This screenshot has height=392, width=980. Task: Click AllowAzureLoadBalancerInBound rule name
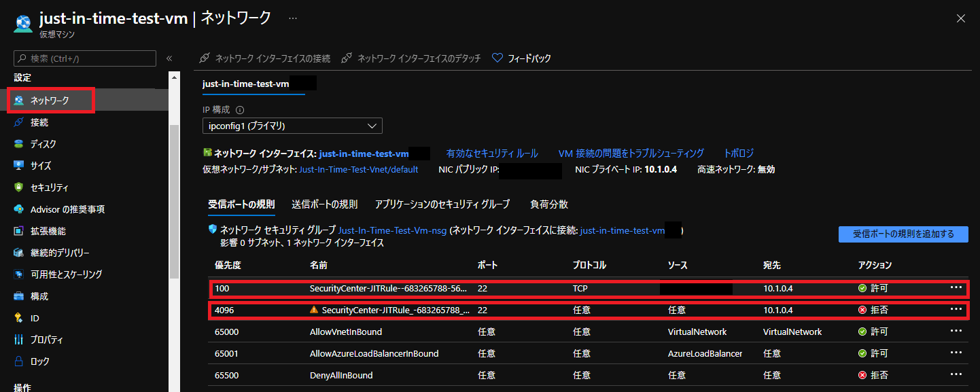click(x=374, y=353)
